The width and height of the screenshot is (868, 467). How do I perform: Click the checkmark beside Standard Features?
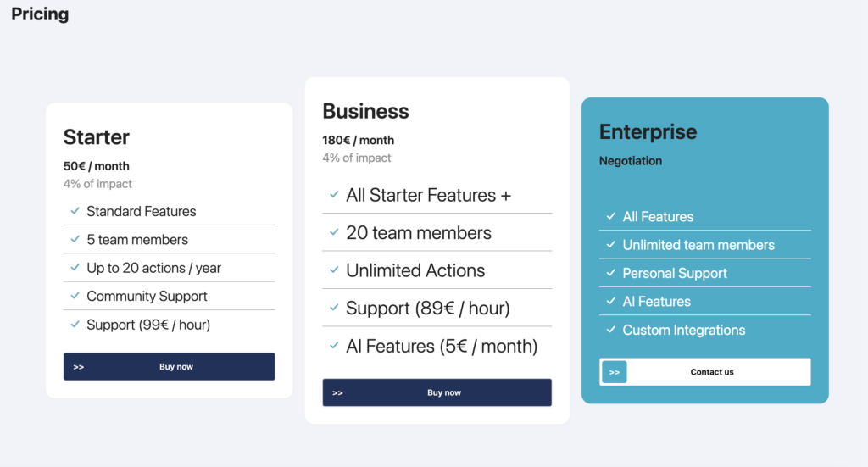click(75, 211)
